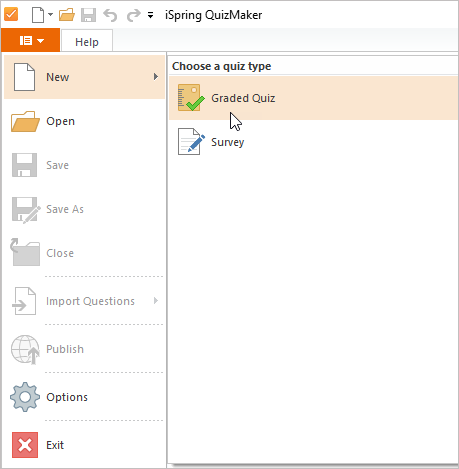The width and height of the screenshot is (459, 469).
Task: Click the Open folder icon in menu
Action: pyautogui.click(x=25, y=121)
